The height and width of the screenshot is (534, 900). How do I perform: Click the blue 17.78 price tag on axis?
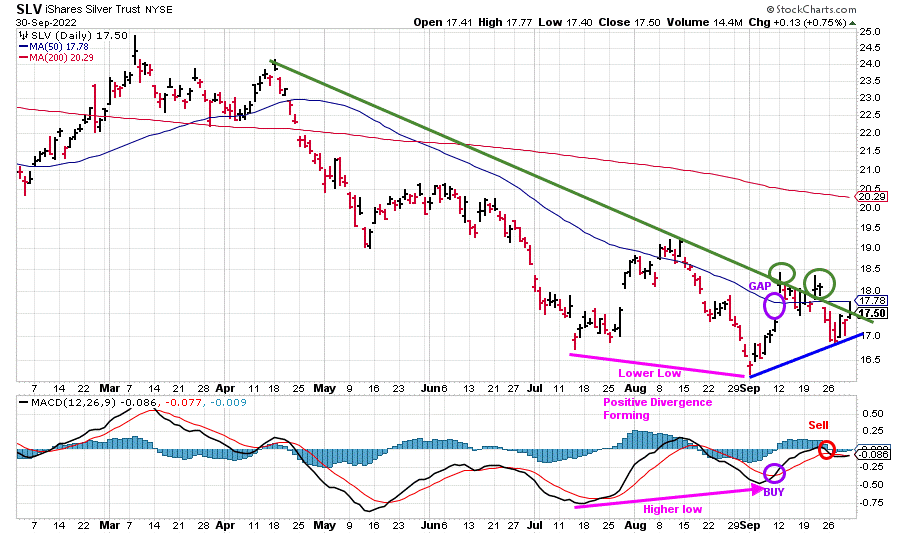(x=872, y=300)
